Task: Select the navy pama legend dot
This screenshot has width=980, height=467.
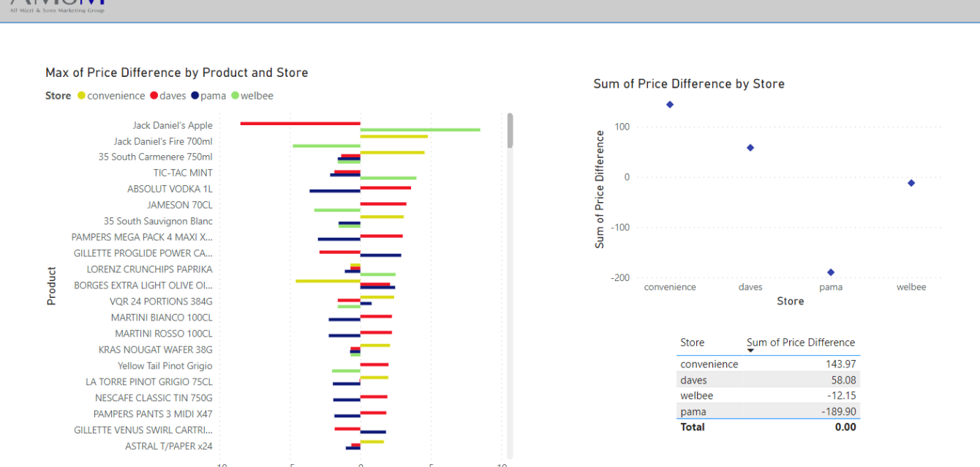Action: click(195, 96)
